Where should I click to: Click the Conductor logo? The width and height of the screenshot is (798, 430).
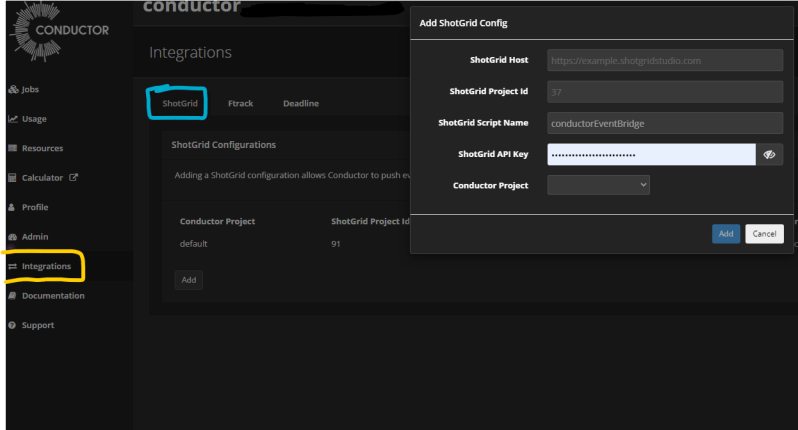(x=59, y=31)
